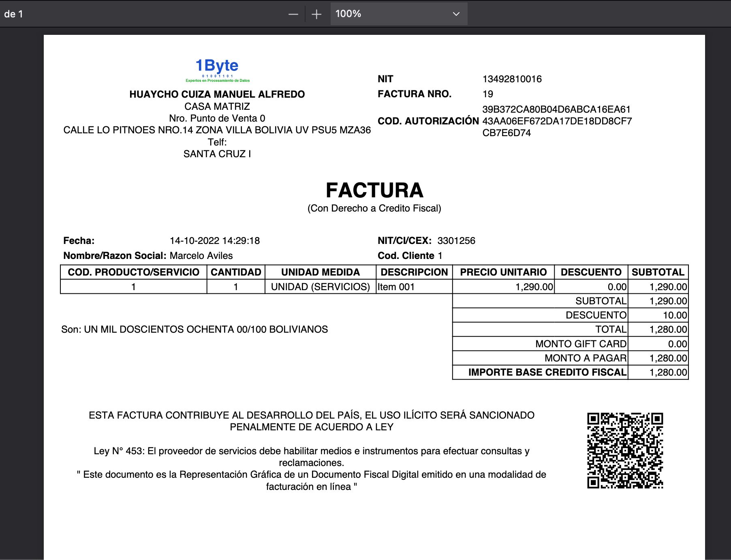The image size is (731, 560).
Task: Click the MONTO GIFT CARD row label
Action: point(580,344)
